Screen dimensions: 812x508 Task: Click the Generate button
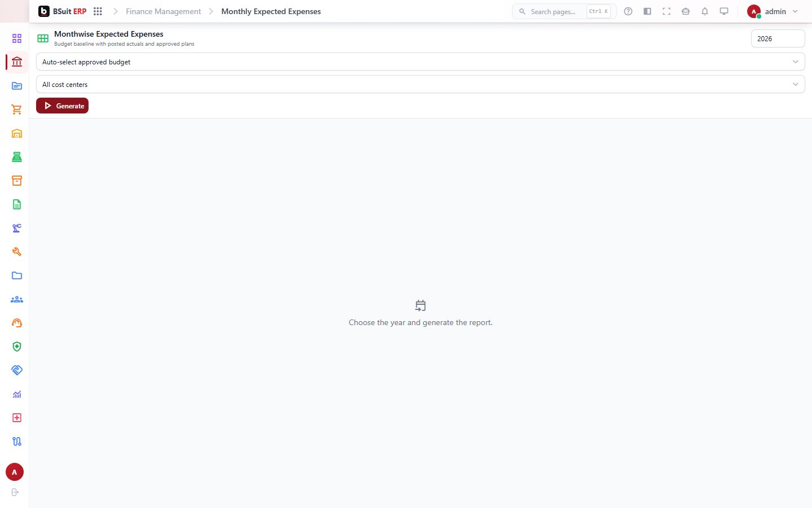(62, 106)
